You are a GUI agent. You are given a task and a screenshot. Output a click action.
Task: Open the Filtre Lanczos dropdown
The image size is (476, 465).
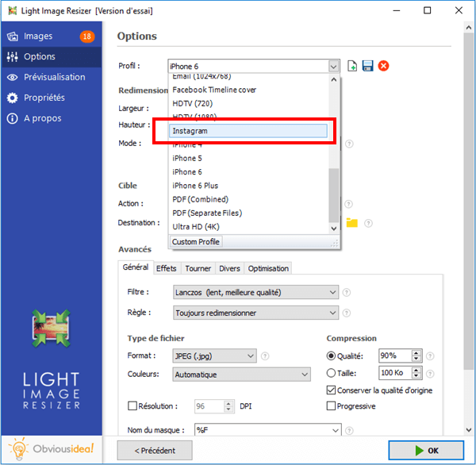click(255, 293)
